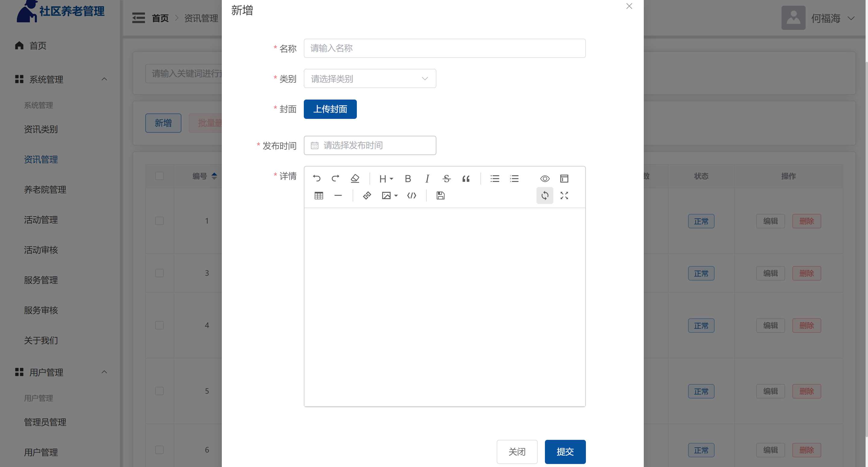
Task: Click the undo icon in editor toolbar
Action: pyautogui.click(x=316, y=178)
